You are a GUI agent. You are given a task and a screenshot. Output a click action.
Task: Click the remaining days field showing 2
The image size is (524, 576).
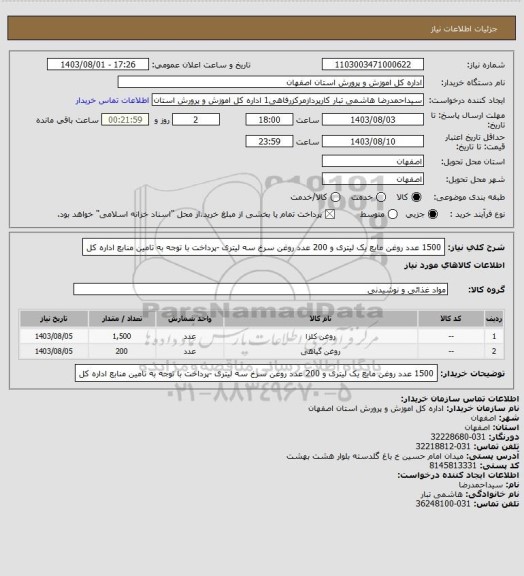coord(196,120)
